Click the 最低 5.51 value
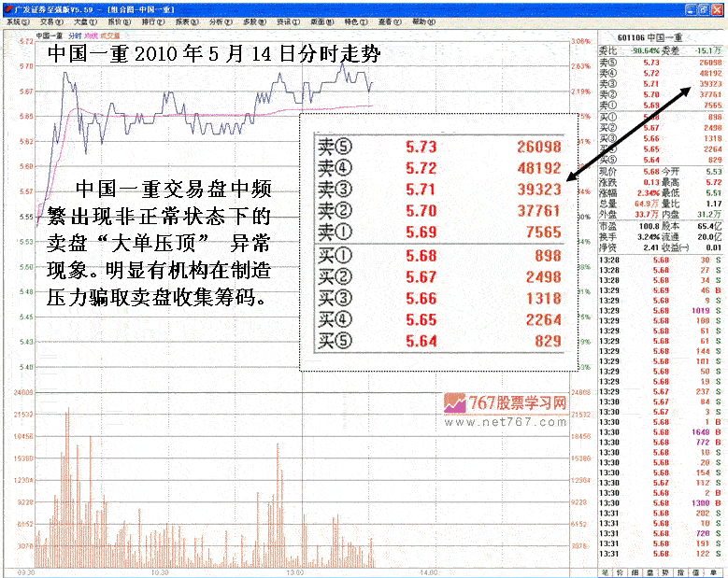The height and width of the screenshot is (578, 728). click(714, 192)
